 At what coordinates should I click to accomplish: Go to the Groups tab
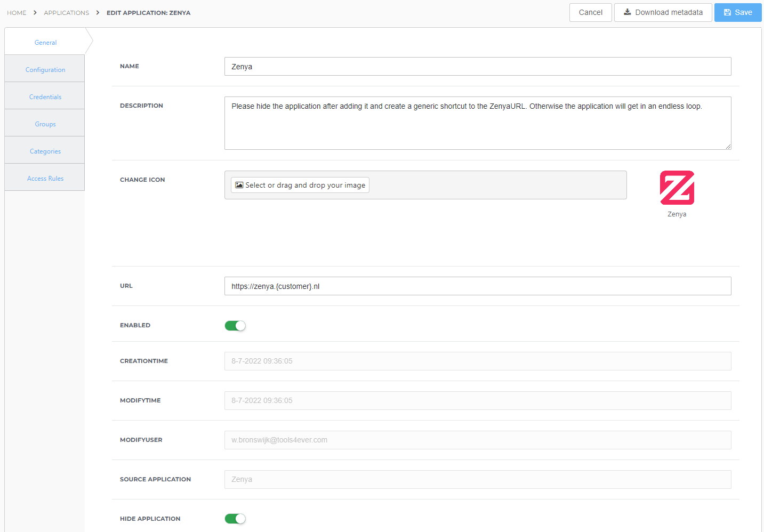pyautogui.click(x=45, y=124)
